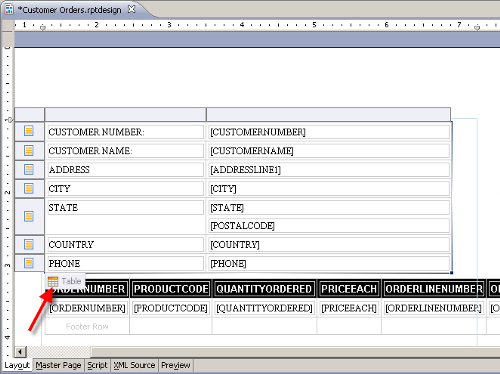Select the [ADDRESSLINE1] data element
Screen dimensions: 500x374
coord(329,170)
